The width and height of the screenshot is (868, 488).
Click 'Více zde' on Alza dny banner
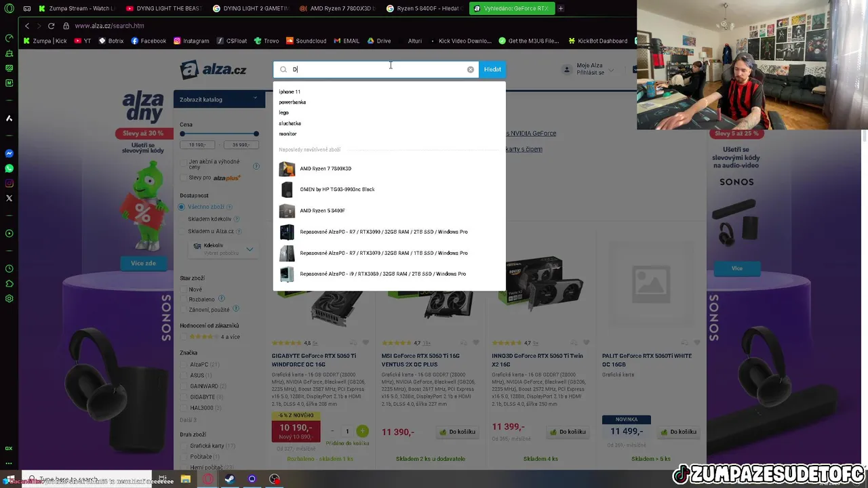coord(143,263)
